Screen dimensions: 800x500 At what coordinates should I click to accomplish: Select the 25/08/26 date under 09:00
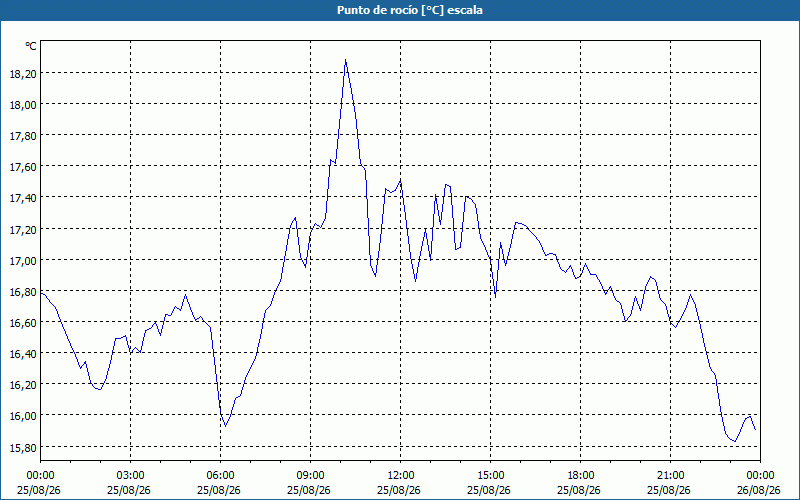[309, 490]
